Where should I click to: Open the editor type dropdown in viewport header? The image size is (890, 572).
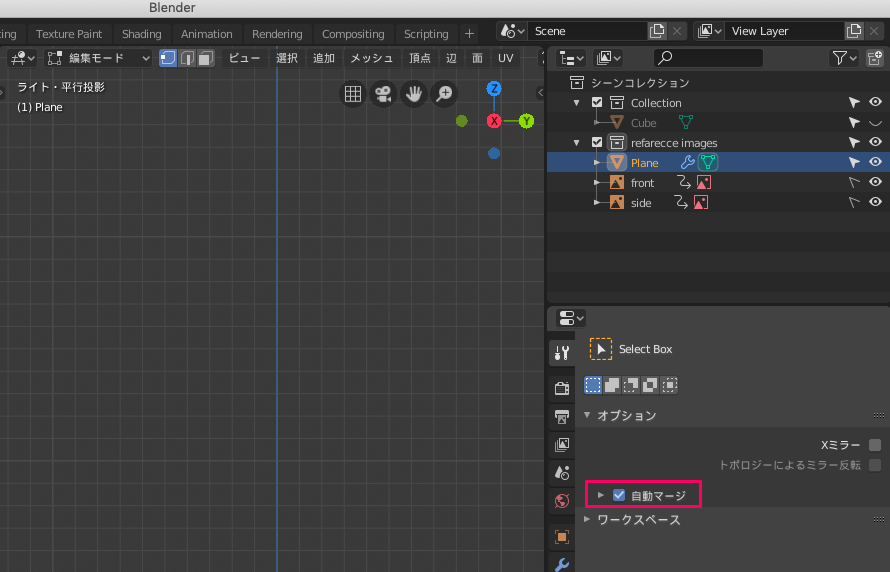pyautogui.click(x=22, y=58)
